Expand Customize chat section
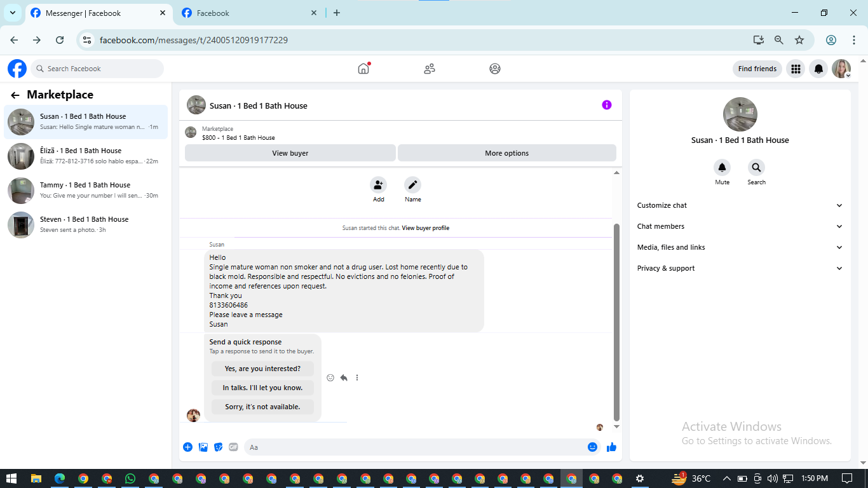Screen dimensions: 868x488 point(740,205)
